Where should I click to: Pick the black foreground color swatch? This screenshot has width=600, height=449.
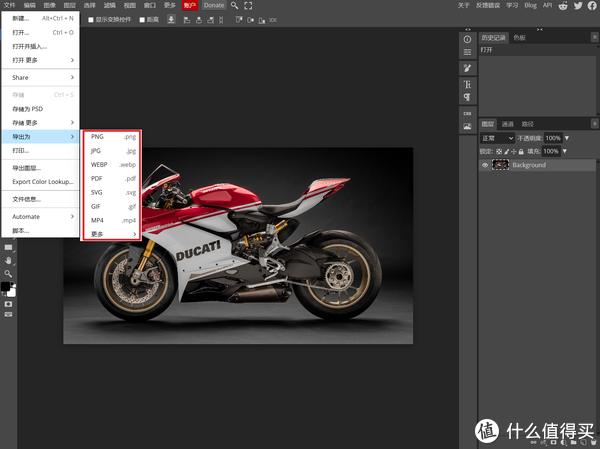(x=5, y=286)
